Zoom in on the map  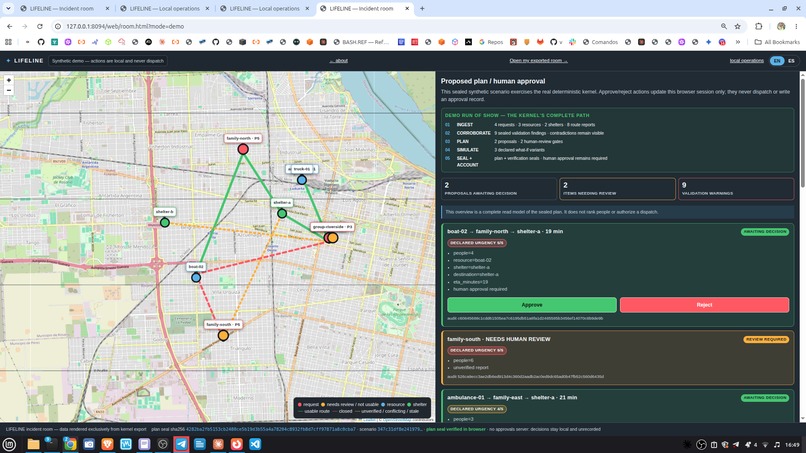[9, 80]
